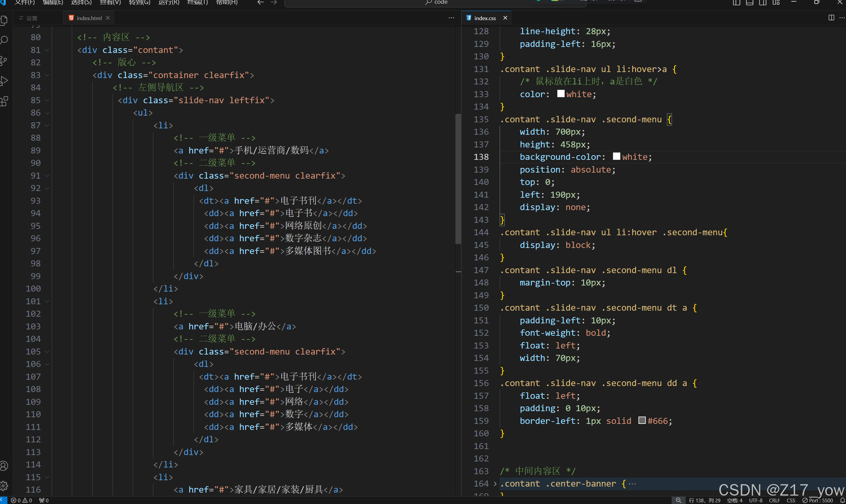Toggle the secondary sidebar layout button
The height and width of the screenshot is (504, 846).
tap(763, 2)
